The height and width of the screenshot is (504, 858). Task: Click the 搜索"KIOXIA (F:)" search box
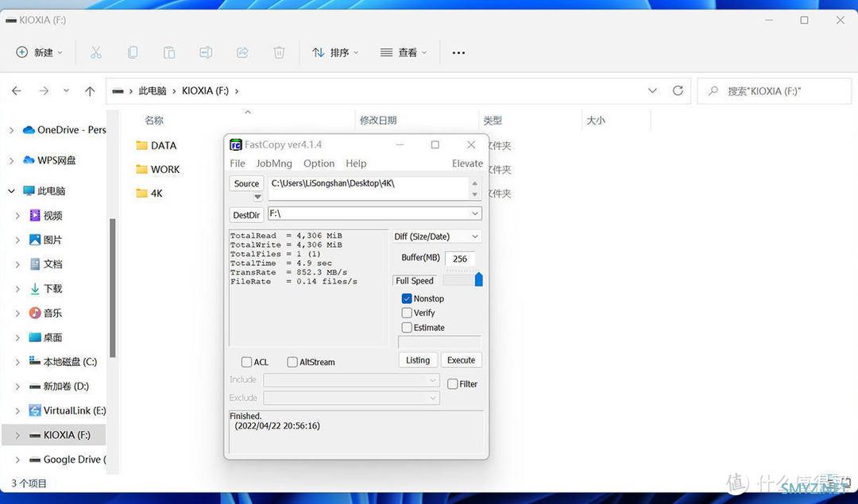click(x=775, y=90)
